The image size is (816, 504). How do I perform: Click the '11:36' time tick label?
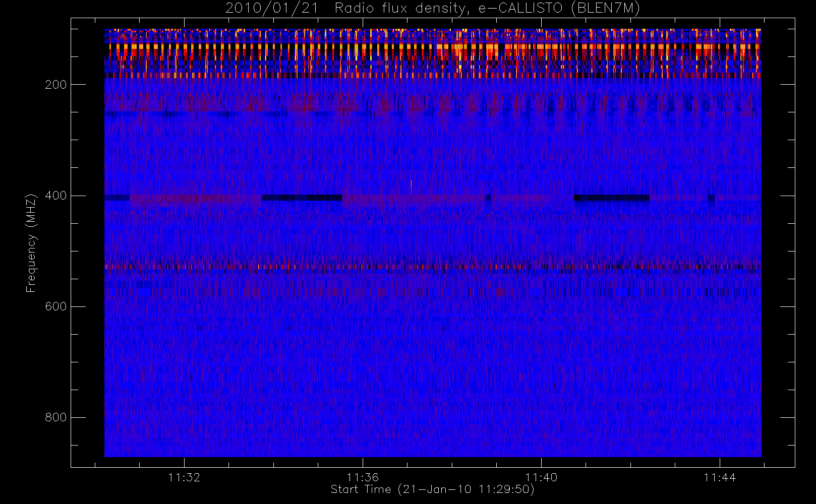(x=363, y=477)
